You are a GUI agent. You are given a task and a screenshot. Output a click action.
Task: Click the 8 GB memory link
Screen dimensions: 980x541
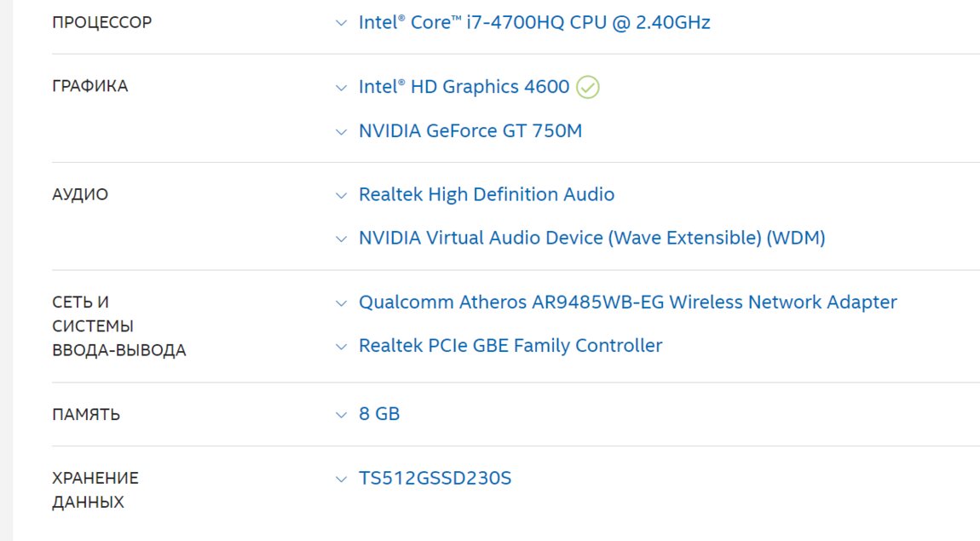(379, 414)
